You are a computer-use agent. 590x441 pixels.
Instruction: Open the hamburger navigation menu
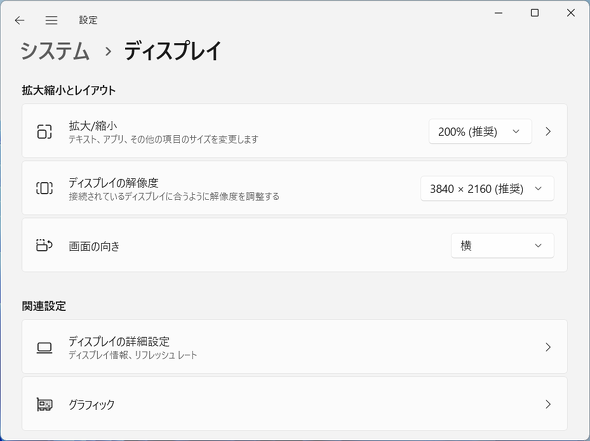coord(52,20)
